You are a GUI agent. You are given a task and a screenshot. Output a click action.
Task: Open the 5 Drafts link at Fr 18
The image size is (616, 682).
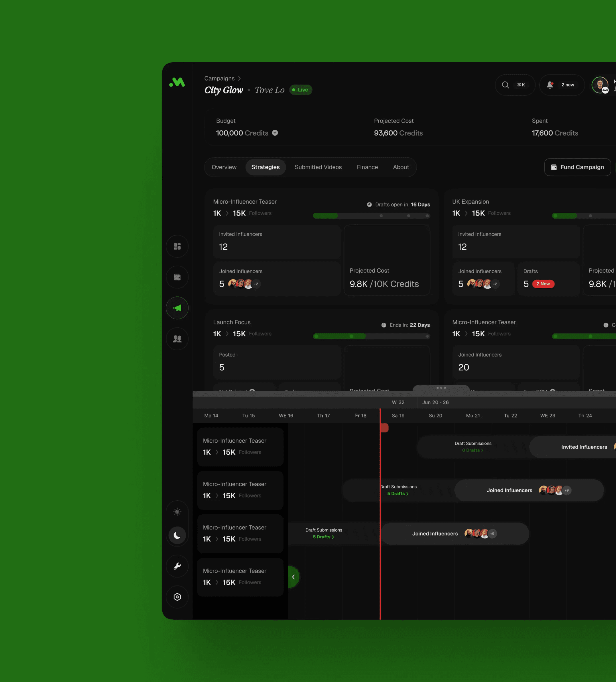click(x=398, y=494)
